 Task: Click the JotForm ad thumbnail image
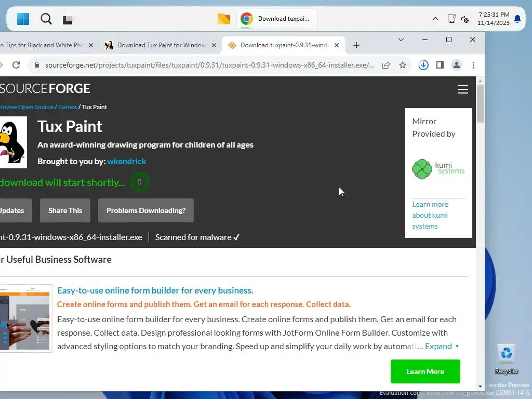(25, 318)
